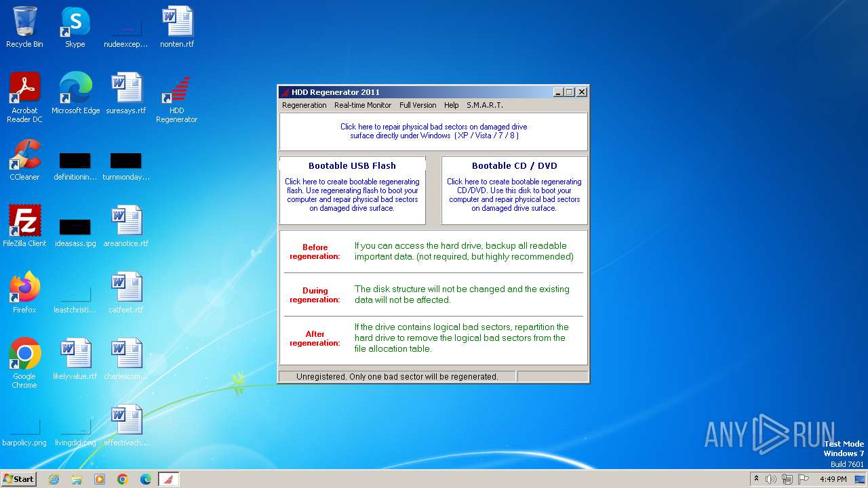Select the Microsoft Edge desktop shortcut
Screen dimensions: 868x488
75,94
